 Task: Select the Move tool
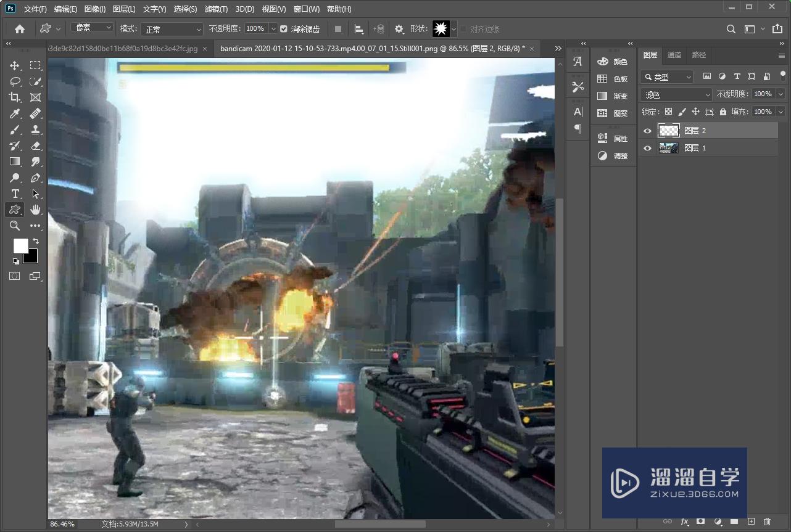click(x=15, y=65)
